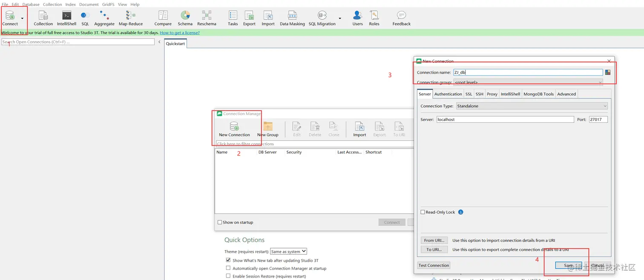The height and width of the screenshot is (280, 644).
Task: Click the Read-Only Lock info icon
Action: pyautogui.click(x=460, y=212)
